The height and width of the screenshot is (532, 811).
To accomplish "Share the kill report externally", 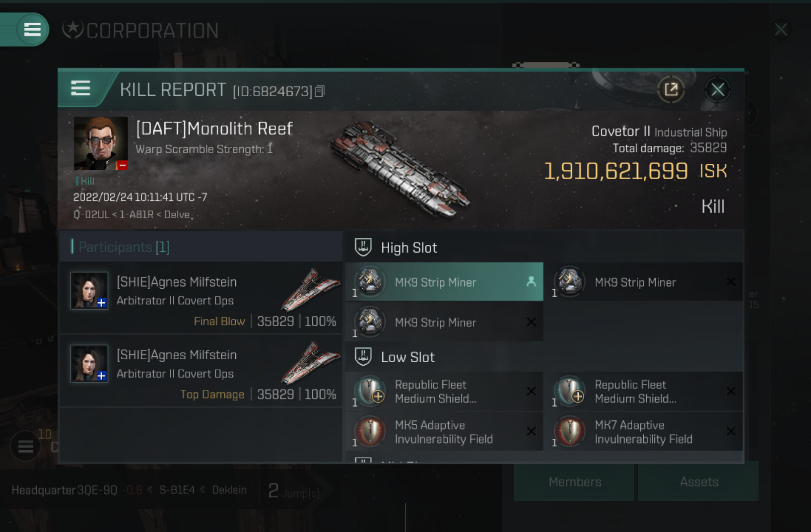I will pyautogui.click(x=671, y=90).
